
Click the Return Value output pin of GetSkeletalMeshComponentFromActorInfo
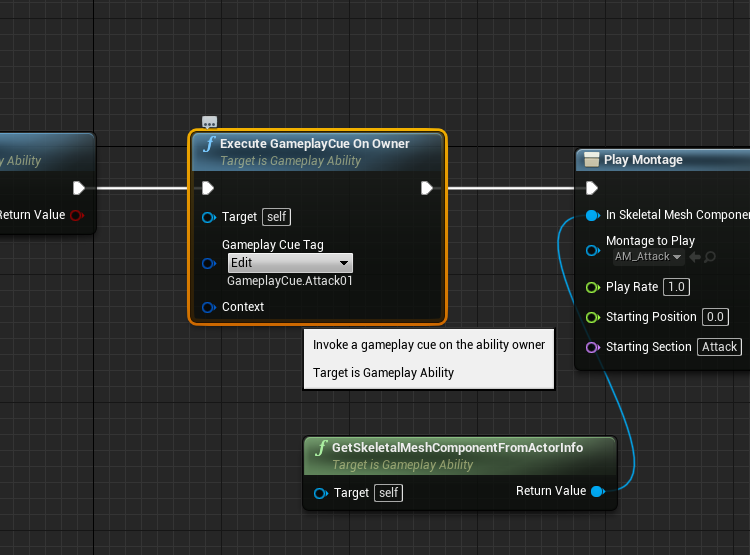[598, 491]
